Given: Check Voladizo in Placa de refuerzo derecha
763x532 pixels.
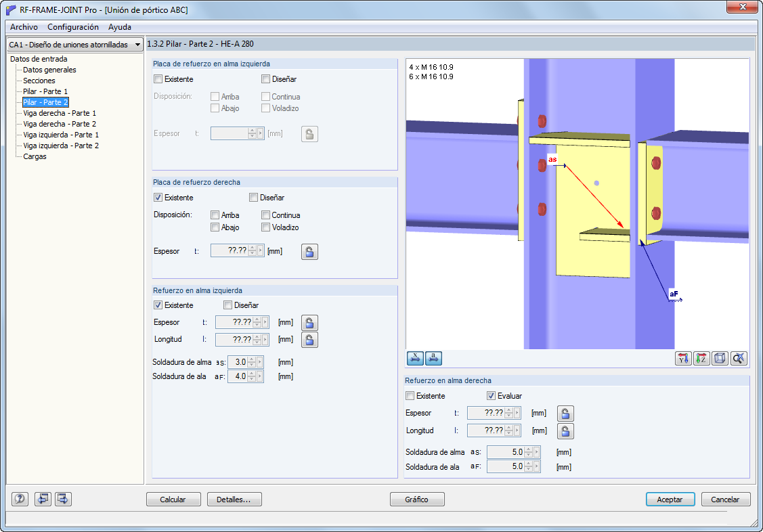Looking at the screenshot, I should [x=265, y=227].
